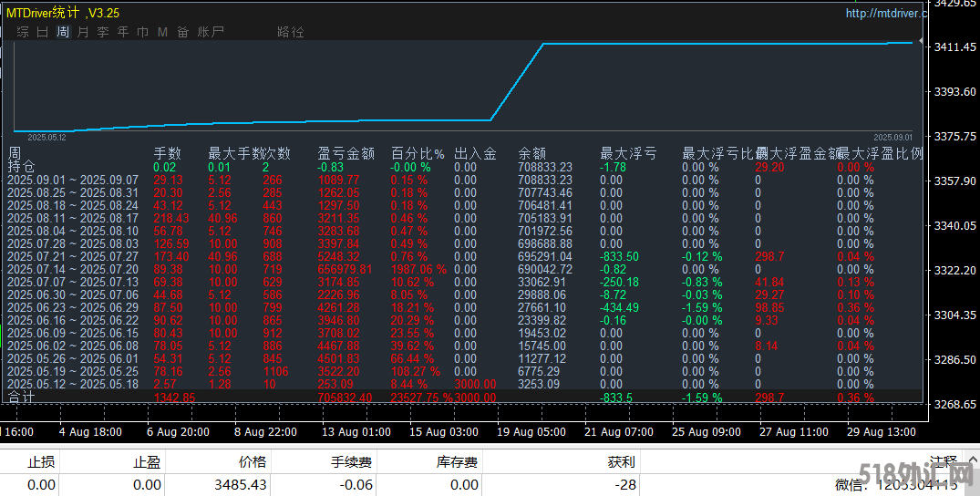Click the M tab in MTDriver panel

point(162,32)
